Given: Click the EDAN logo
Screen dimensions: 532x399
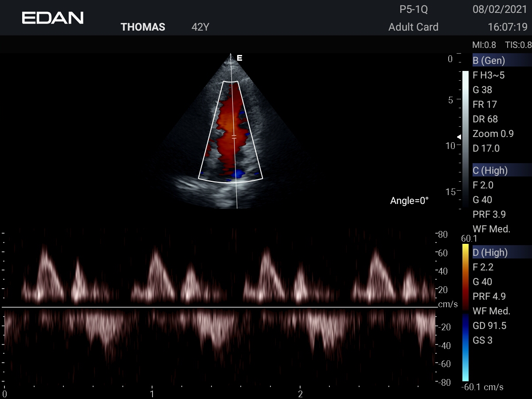Looking at the screenshot, I should click(x=53, y=18).
